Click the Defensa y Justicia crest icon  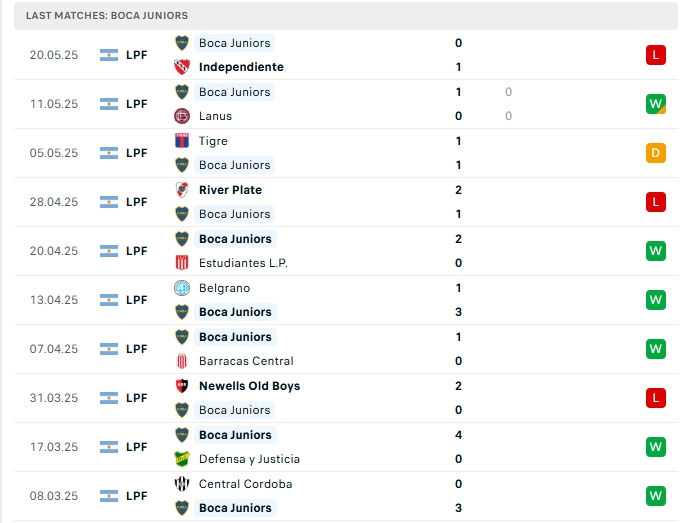[x=182, y=459]
